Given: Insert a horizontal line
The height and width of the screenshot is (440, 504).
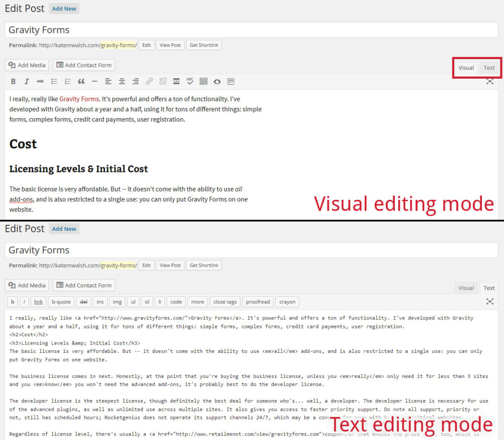Looking at the screenshot, I should (x=94, y=81).
